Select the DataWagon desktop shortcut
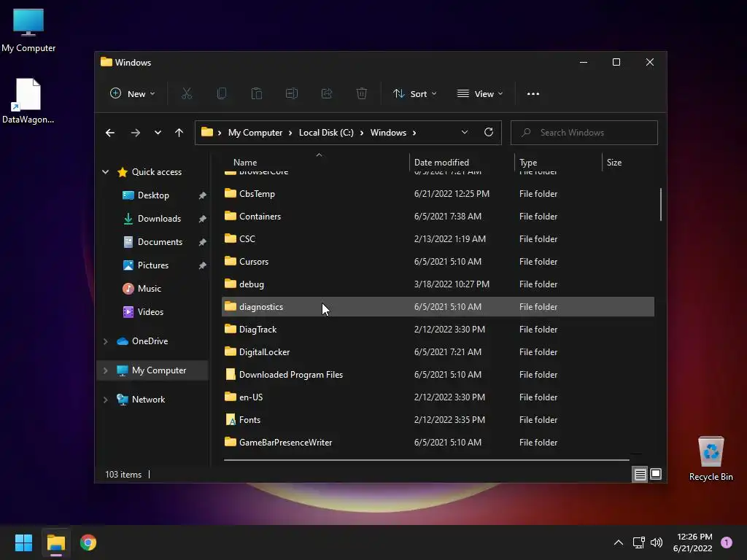Viewport: 747px width, 560px height. tap(28, 101)
